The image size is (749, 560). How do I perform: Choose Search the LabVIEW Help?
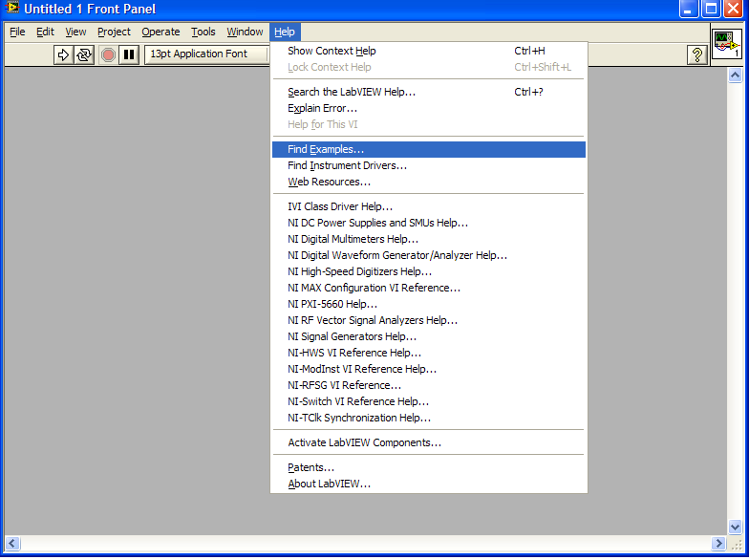coord(428,92)
